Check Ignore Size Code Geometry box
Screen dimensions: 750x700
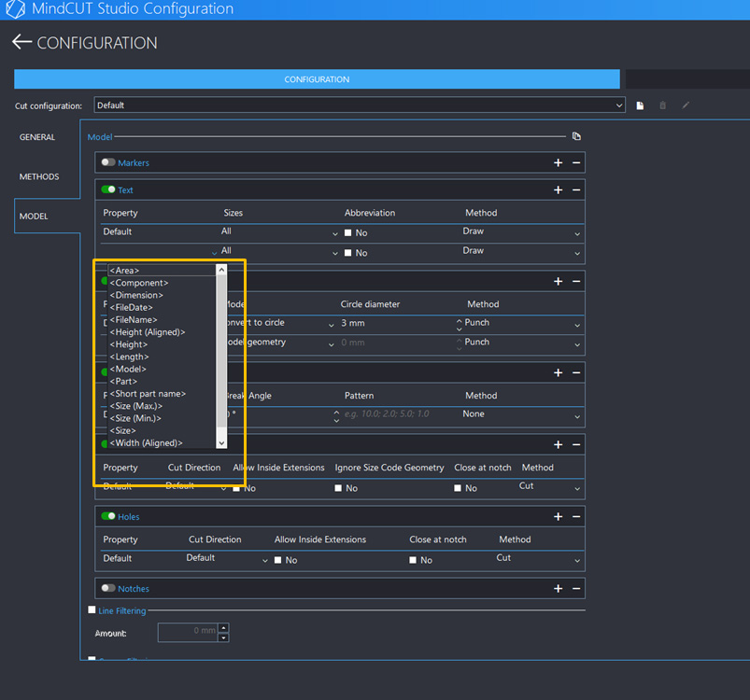(338, 488)
